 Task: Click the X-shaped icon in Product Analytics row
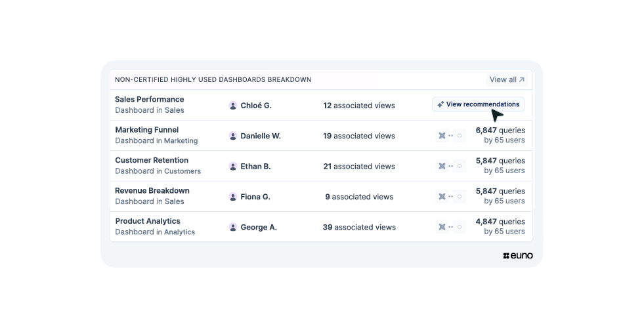pos(442,228)
